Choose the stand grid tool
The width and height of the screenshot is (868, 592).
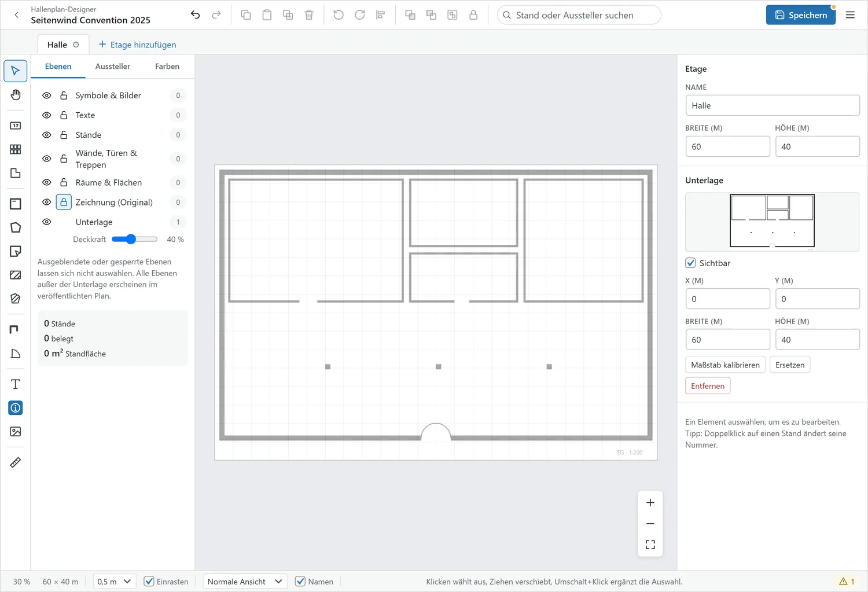click(x=16, y=149)
